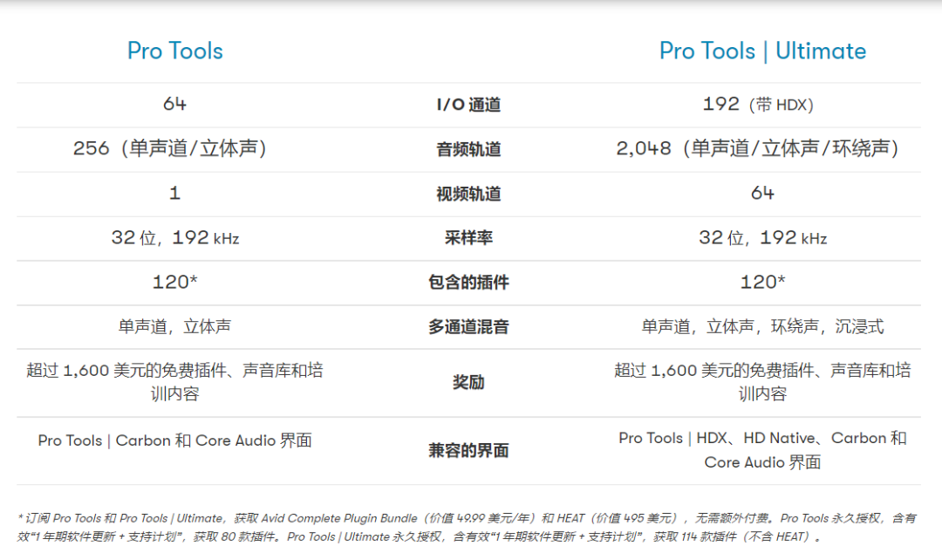The height and width of the screenshot is (560, 942).
Task: Click the "单声道, 立体声, 环绕声, 沉浸式" cell
Action: (762, 327)
